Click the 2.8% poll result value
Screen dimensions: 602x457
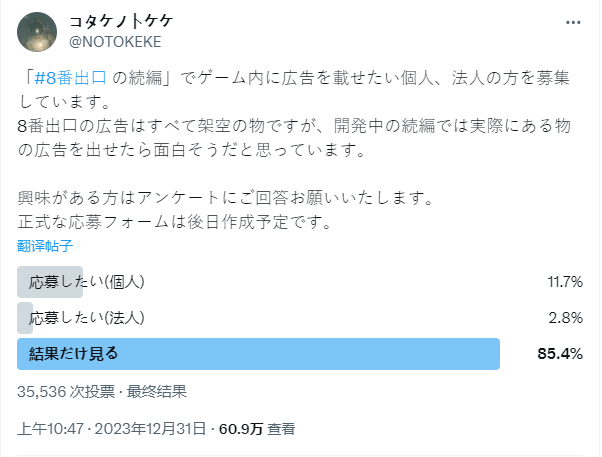[x=566, y=318]
